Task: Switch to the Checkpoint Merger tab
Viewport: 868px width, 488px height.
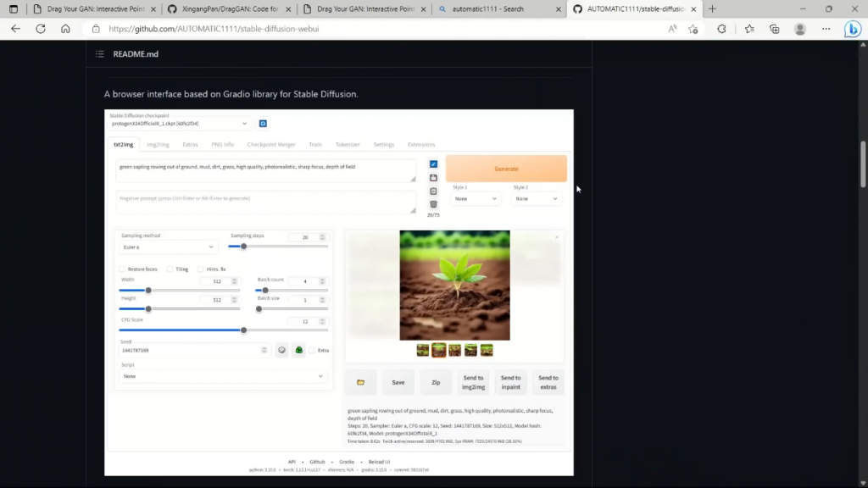Action: tap(271, 144)
